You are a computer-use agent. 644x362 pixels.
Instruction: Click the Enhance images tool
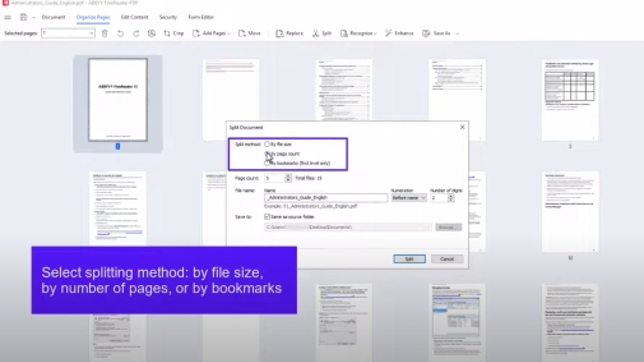(x=399, y=33)
